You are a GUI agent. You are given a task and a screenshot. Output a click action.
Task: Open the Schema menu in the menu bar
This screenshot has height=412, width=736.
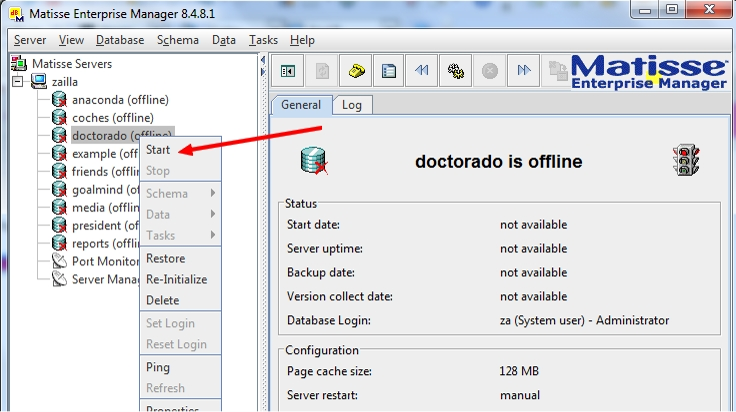tap(178, 40)
